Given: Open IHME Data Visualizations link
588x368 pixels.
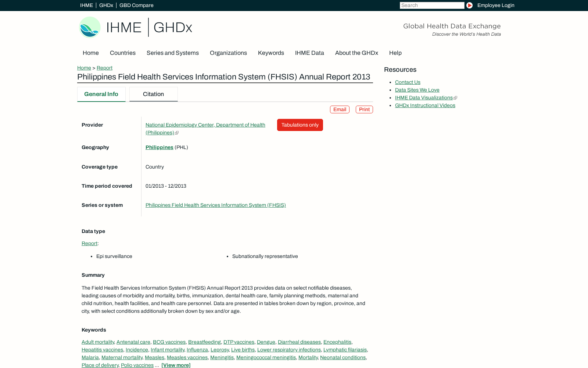Looking at the screenshot, I should pos(424,98).
